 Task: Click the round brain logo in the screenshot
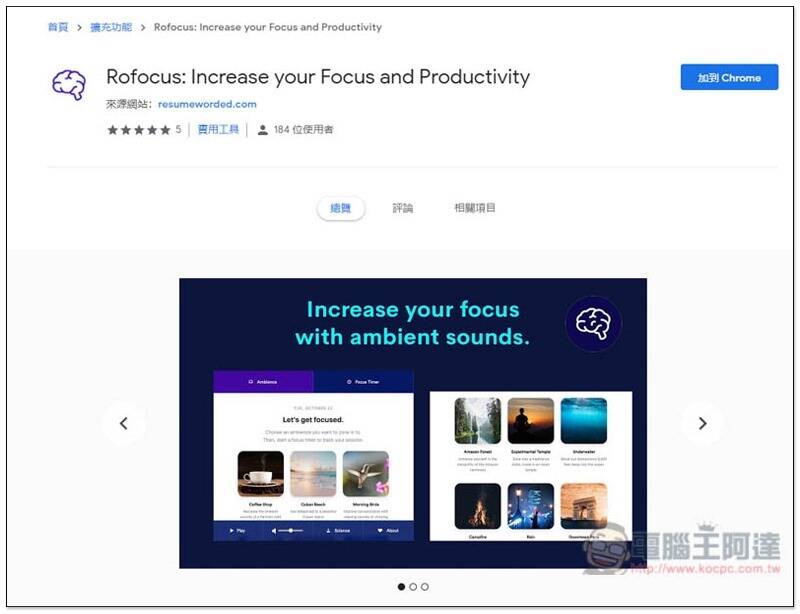(x=593, y=324)
